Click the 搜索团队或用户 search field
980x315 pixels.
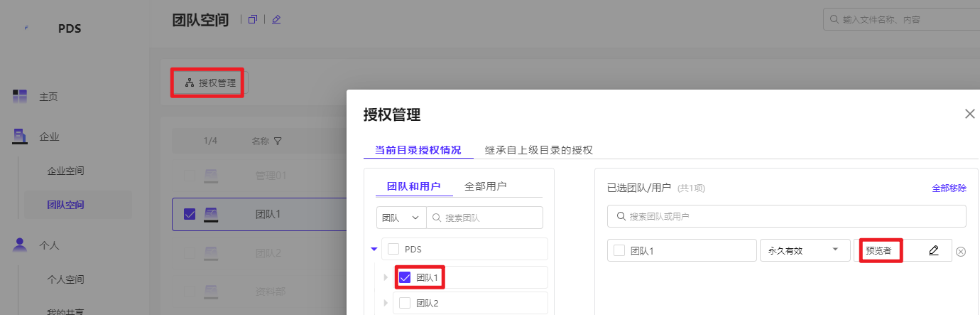click(x=787, y=216)
